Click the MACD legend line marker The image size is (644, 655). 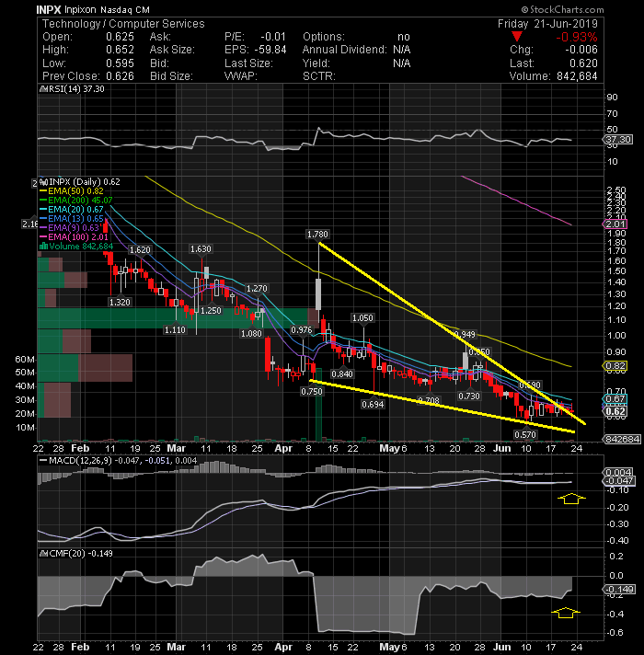coord(43,461)
